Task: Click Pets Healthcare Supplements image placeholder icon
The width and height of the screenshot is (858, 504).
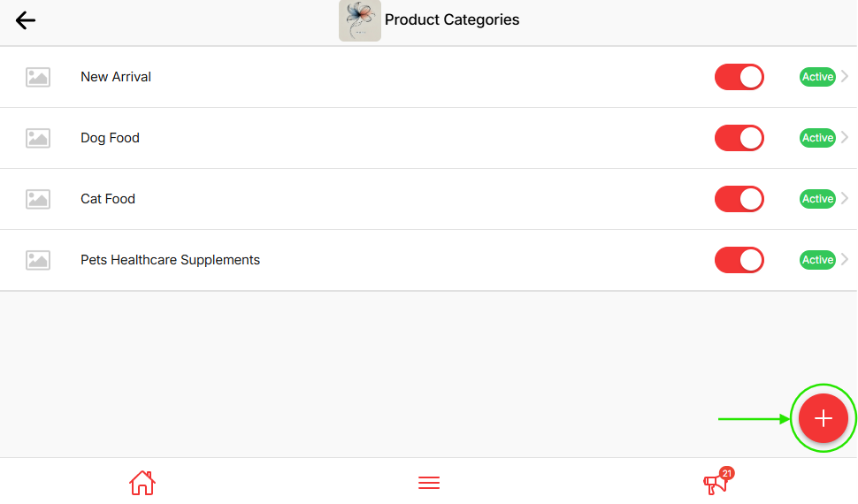Action: tap(38, 260)
